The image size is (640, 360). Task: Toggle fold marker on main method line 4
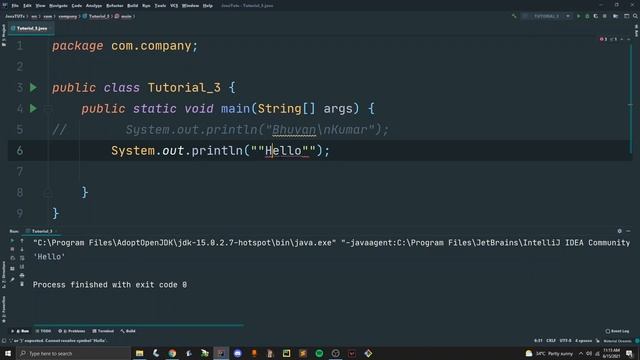coord(48,109)
